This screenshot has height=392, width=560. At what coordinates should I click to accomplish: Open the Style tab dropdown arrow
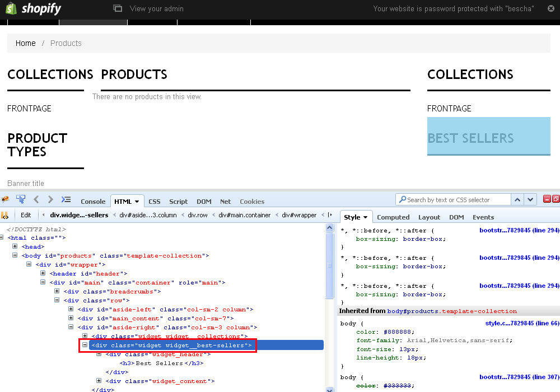pos(365,217)
